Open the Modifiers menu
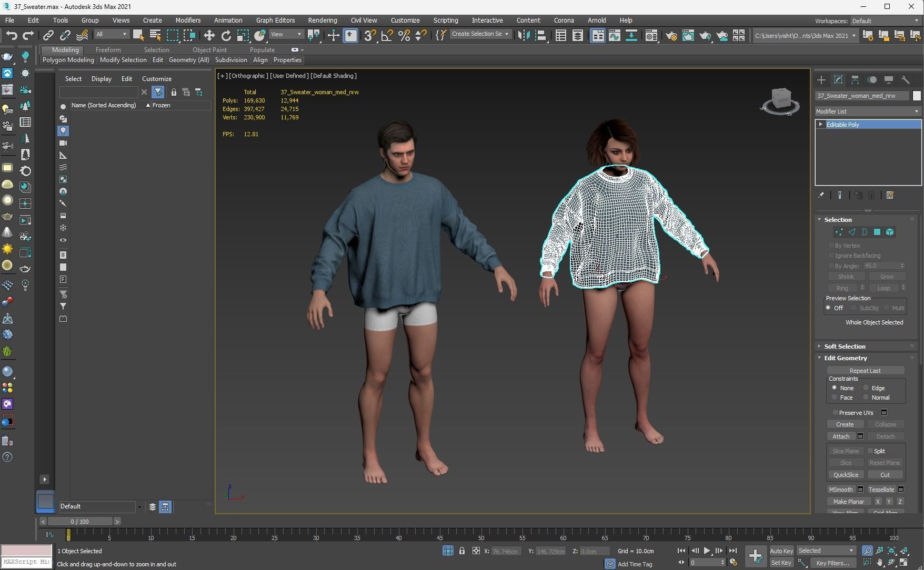Screen dimensions: 924x570 coord(188,21)
